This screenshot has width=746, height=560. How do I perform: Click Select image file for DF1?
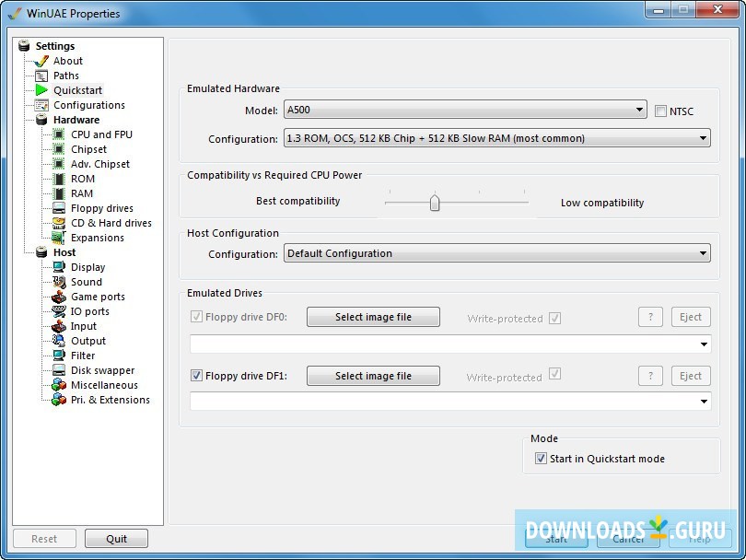[374, 376]
